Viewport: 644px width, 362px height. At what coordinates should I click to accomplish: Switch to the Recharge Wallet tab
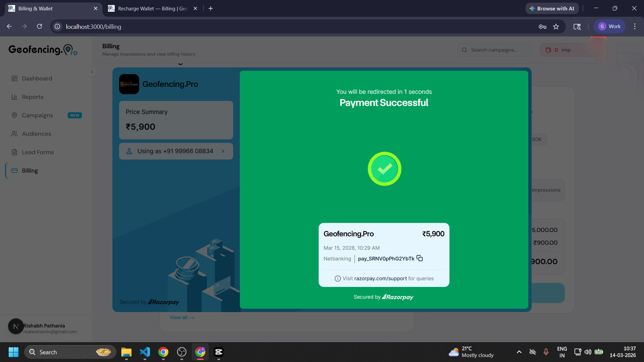151,8
